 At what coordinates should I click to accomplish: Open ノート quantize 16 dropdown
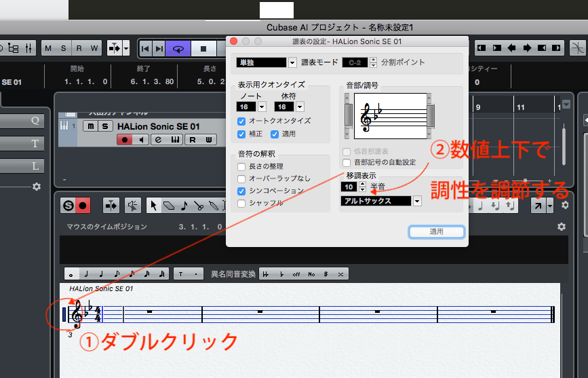262,107
